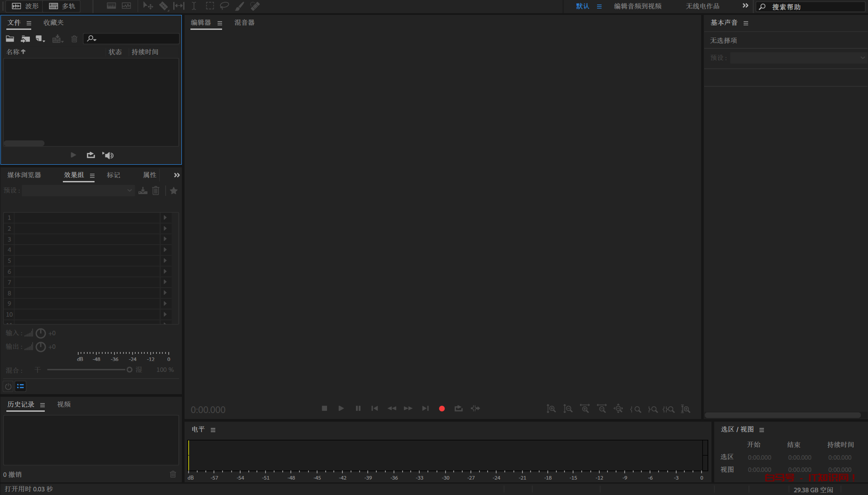This screenshot has width=868, height=495.
Task: Expand the workspace overflow chevron
Action: click(x=745, y=6)
